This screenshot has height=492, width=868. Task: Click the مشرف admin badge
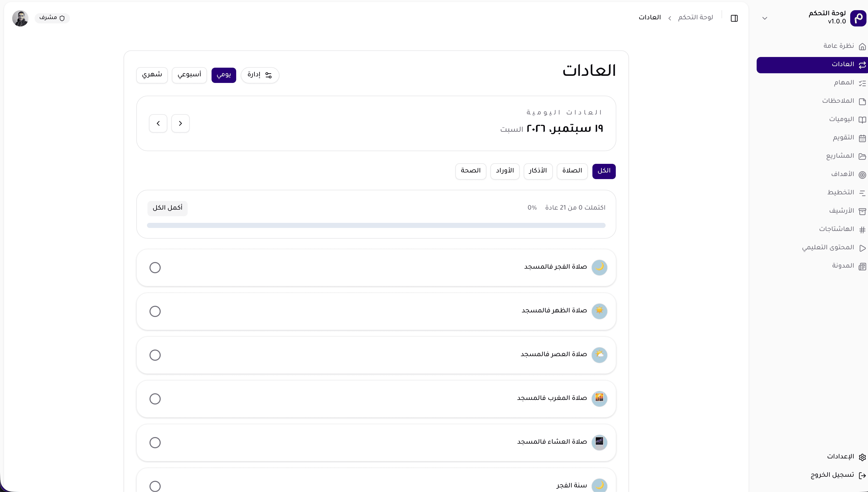click(x=52, y=18)
